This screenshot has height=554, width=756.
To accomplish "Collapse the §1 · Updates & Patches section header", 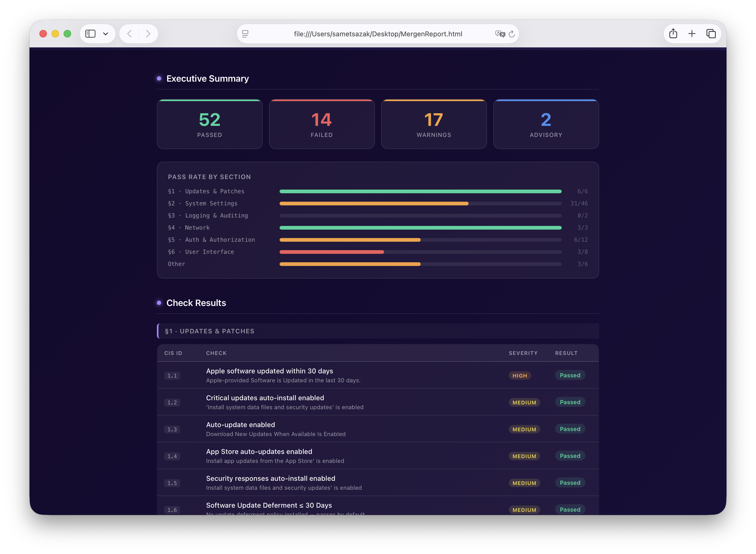I will pos(378,331).
